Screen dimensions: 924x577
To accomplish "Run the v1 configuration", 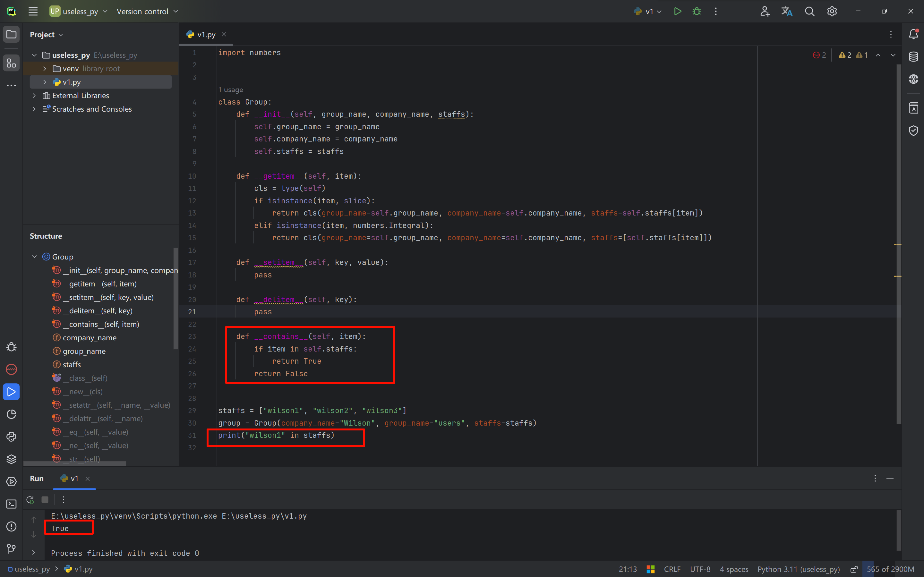I will point(678,12).
